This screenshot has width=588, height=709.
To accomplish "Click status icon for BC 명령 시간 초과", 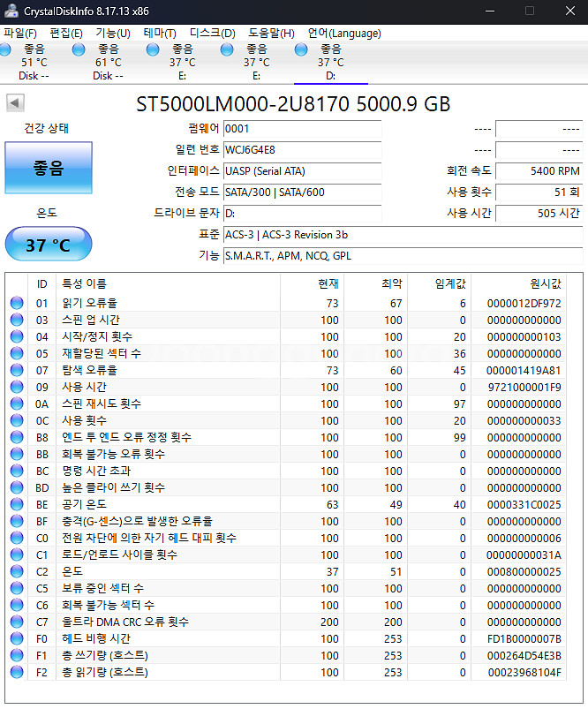I will (x=17, y=471).
